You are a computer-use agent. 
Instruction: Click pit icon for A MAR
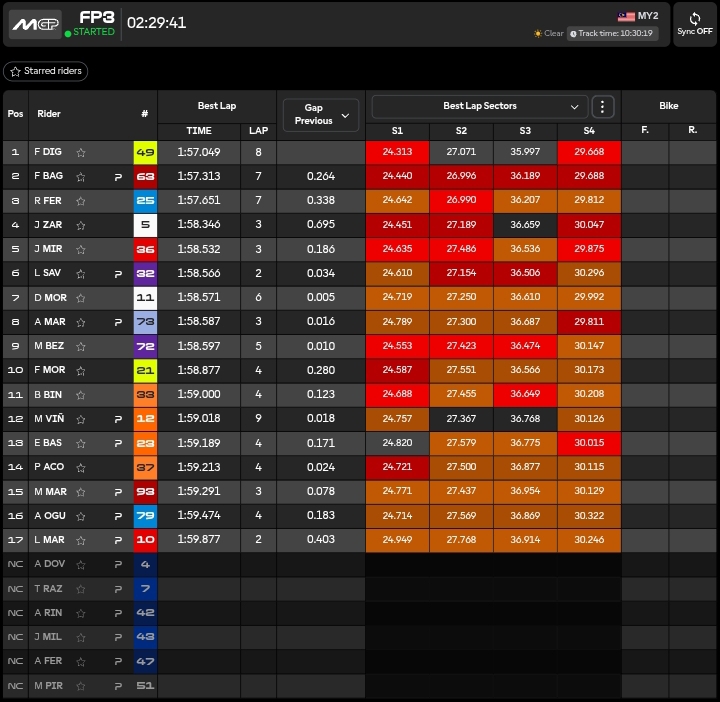tap(118, 321)
